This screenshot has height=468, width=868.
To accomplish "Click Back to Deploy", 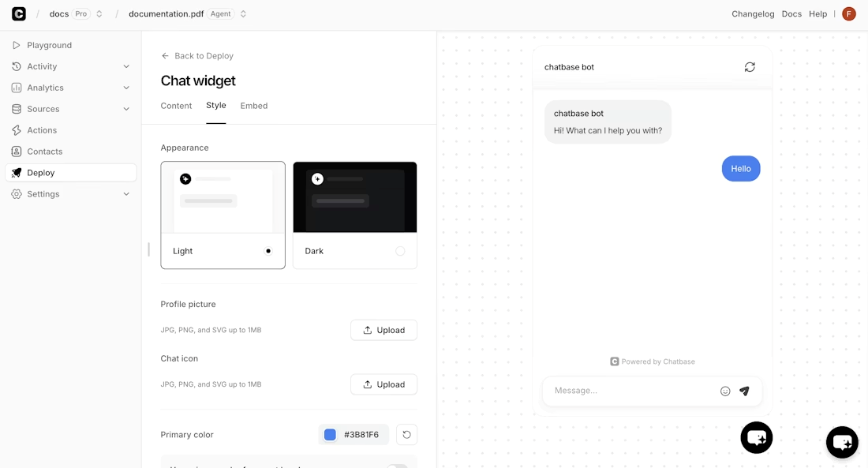I will coord(196,55).
